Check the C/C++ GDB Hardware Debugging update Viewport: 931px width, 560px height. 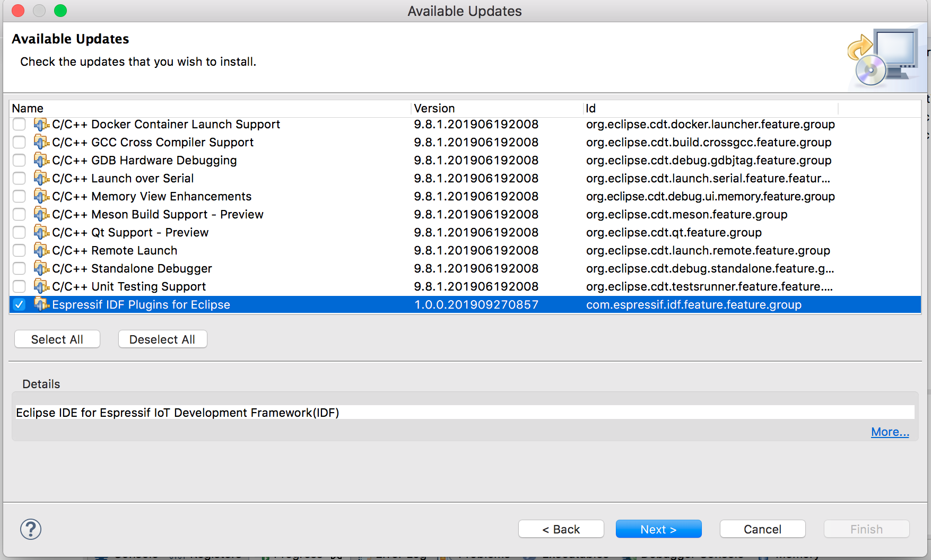19,160
